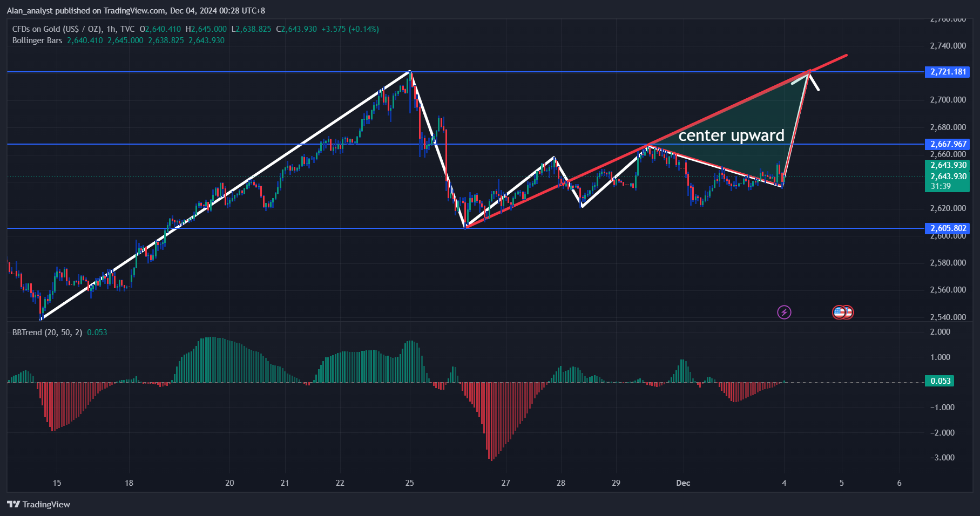Image resolution: width=980 pixels, height=516 pixels.
Task: Click the +3.575 (+0.14%) change value
Action: (350, 29)
